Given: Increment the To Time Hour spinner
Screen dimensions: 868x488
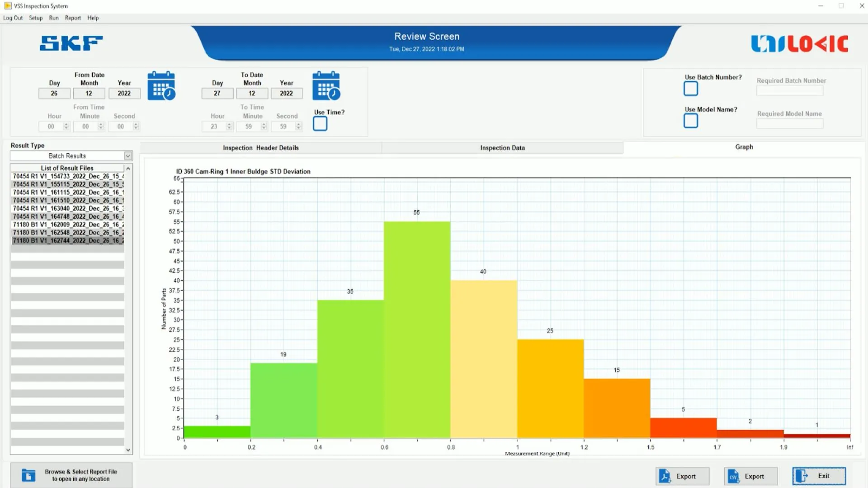Looking at the screenshot, I should point(229,124).
